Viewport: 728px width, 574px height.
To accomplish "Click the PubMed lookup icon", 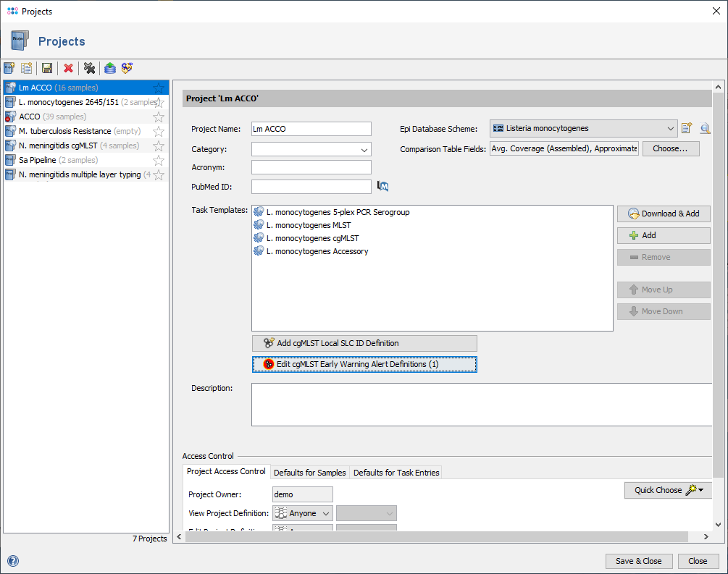I will (383, 187).
